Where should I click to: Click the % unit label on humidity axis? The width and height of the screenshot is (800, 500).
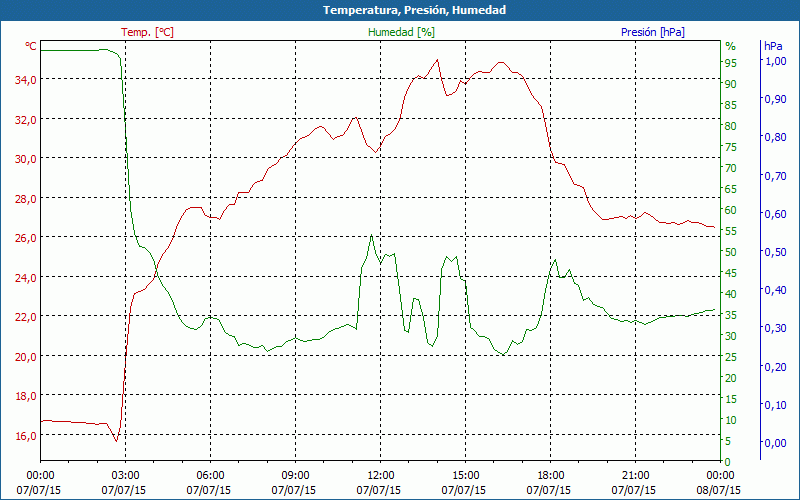731,46
